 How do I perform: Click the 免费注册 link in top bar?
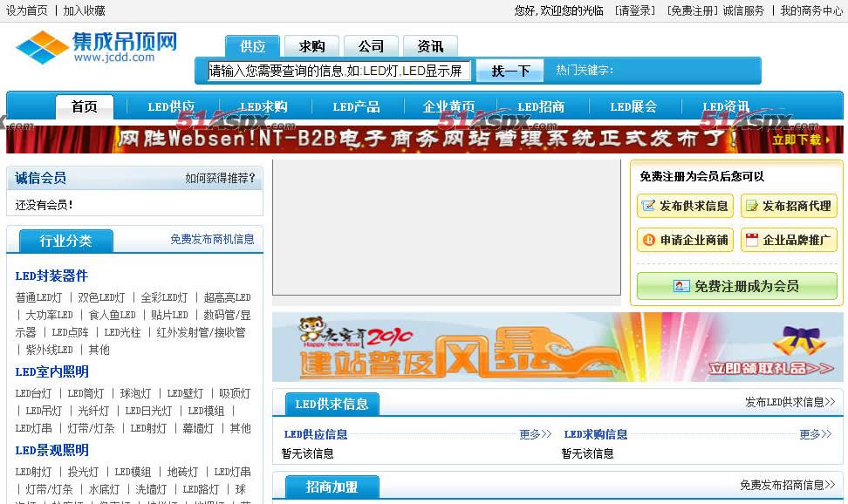[x=692, y=10]
